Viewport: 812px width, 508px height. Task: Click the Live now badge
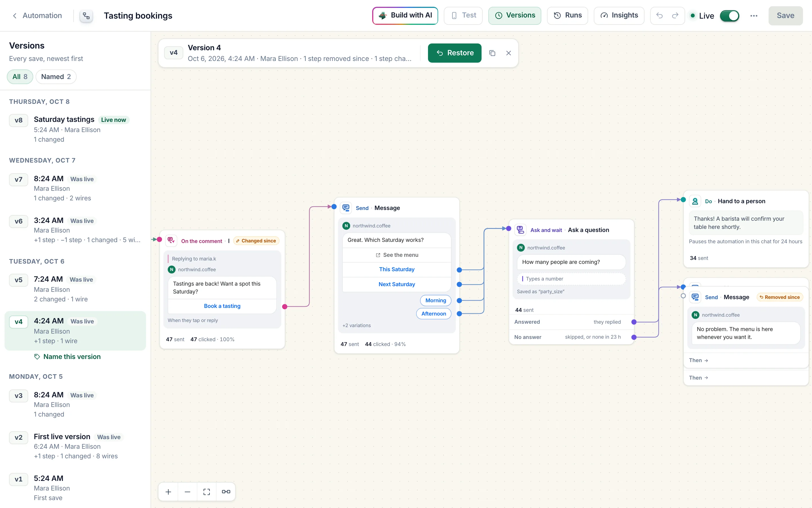tap(113, 120)
